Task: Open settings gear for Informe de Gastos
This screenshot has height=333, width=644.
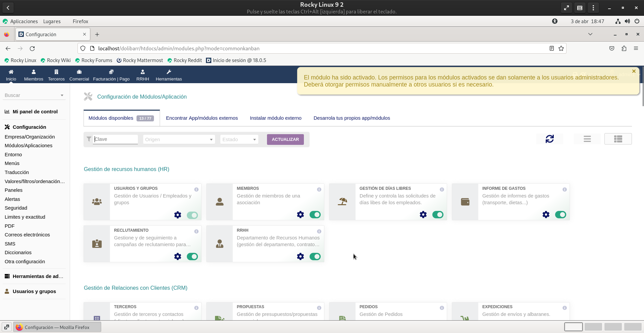Action: click(546, 215)
